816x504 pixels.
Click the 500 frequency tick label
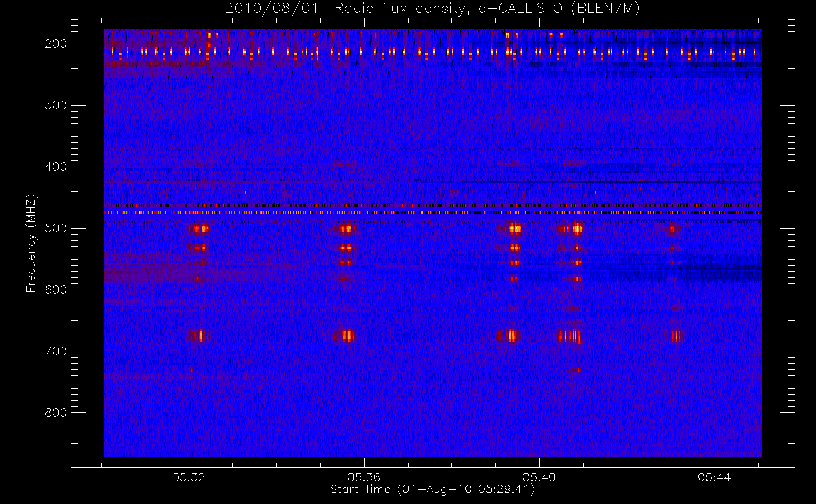(56, 228)
